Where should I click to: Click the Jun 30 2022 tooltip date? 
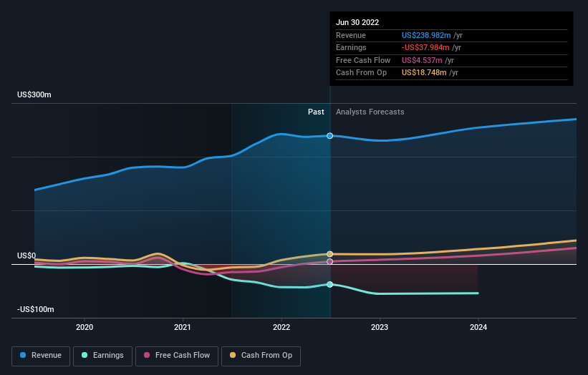pos(357,22)
